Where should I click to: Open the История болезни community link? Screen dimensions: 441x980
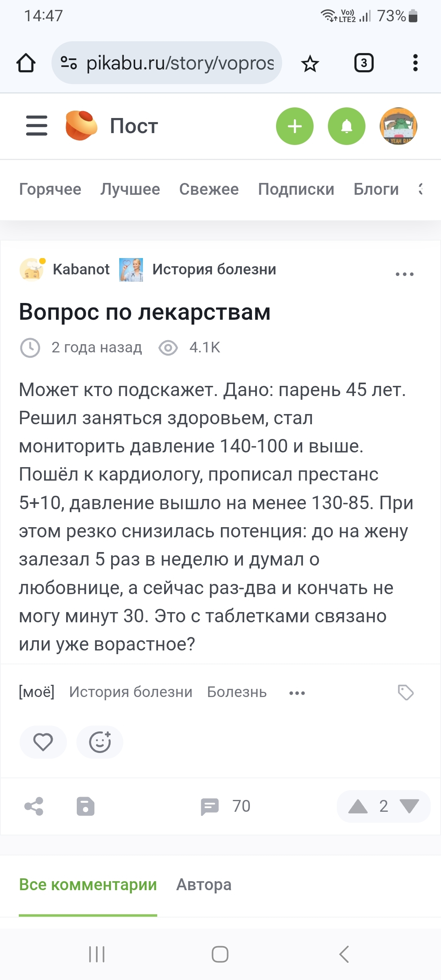(214, 269)
